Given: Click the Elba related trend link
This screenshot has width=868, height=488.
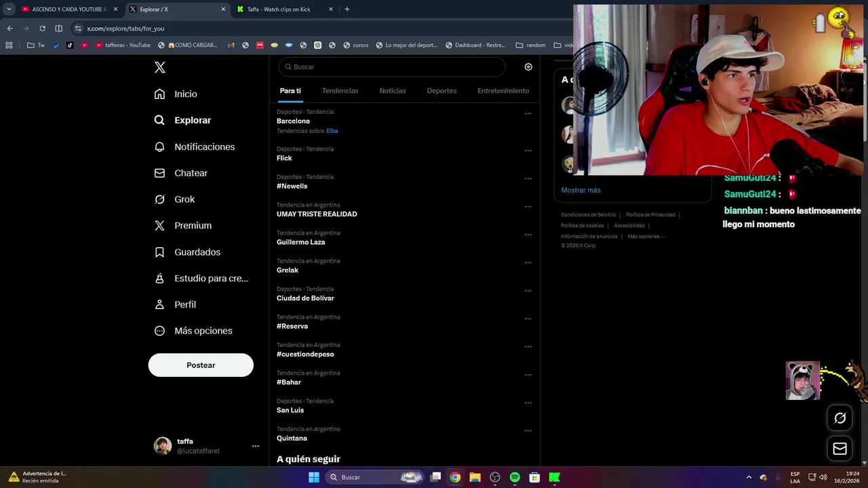Looking at the screenshot, I should 332,131.
